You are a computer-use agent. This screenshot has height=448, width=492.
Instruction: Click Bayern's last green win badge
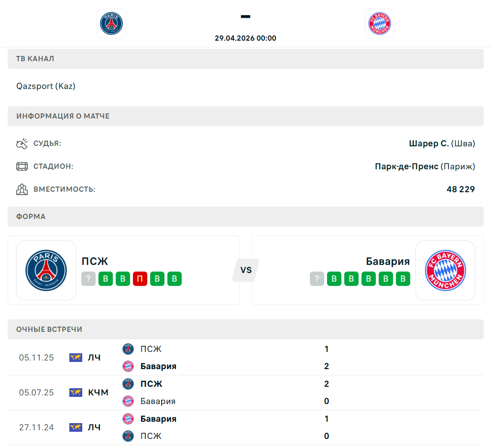tap(403, 279)
